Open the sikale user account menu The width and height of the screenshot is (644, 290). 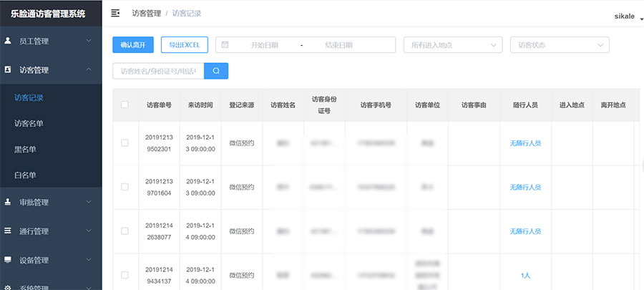(624, 16)
